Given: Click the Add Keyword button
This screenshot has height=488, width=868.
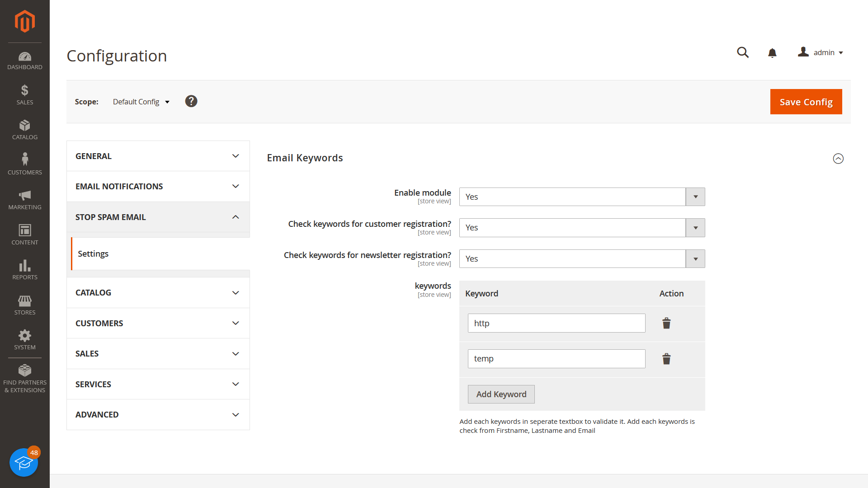Looking at the screenshot, I should [501, 394].
